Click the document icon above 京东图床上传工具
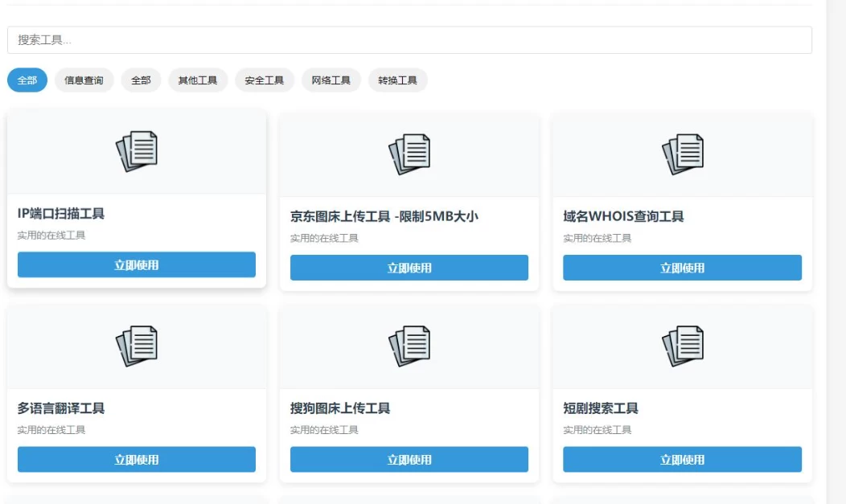Screen dimensions: 846x504 (409, 154)
